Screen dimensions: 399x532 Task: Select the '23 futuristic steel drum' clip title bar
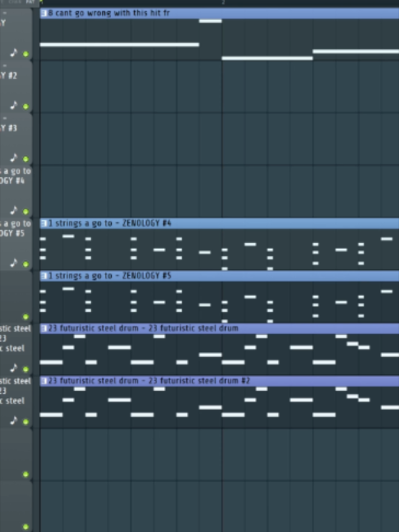pyautogui.click(x=219, y=328)
